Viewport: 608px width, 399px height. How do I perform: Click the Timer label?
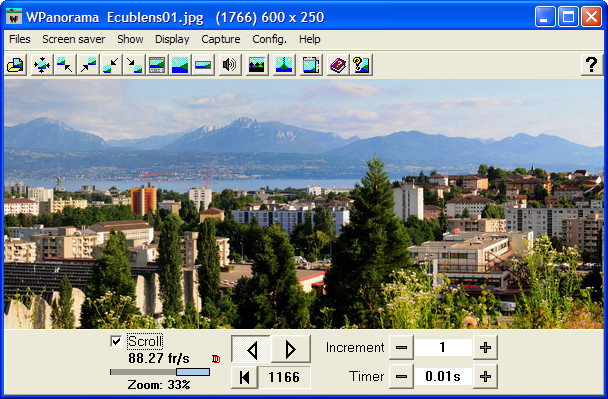[366, 376]
